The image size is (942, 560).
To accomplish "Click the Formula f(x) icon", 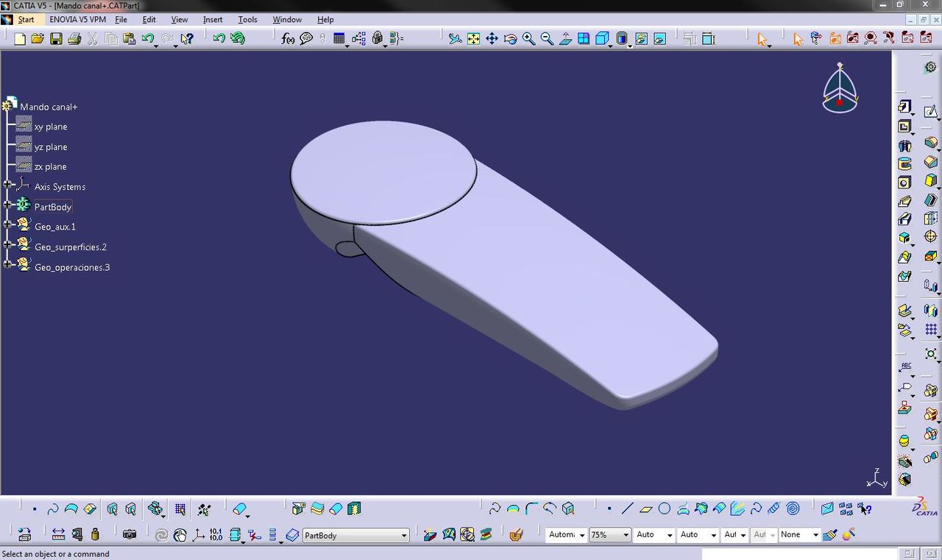I will tap(288, 38).
